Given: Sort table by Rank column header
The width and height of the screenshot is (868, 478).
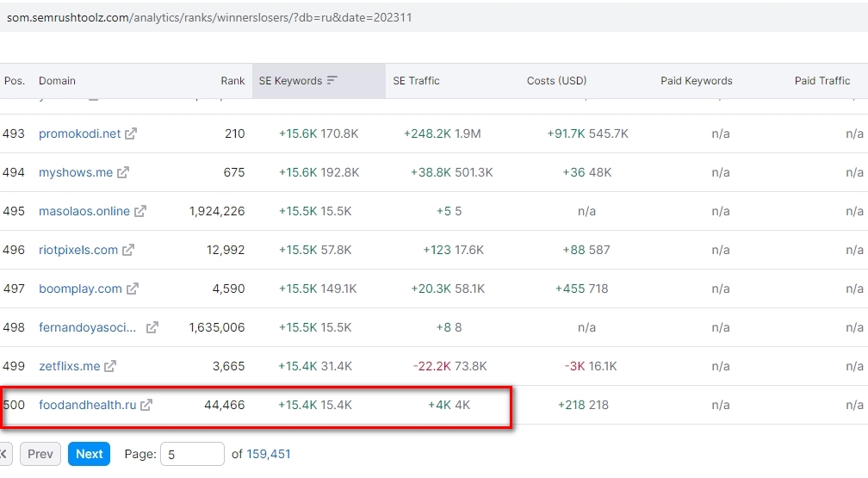Looking at the screenshot, I should click(232, 81).
